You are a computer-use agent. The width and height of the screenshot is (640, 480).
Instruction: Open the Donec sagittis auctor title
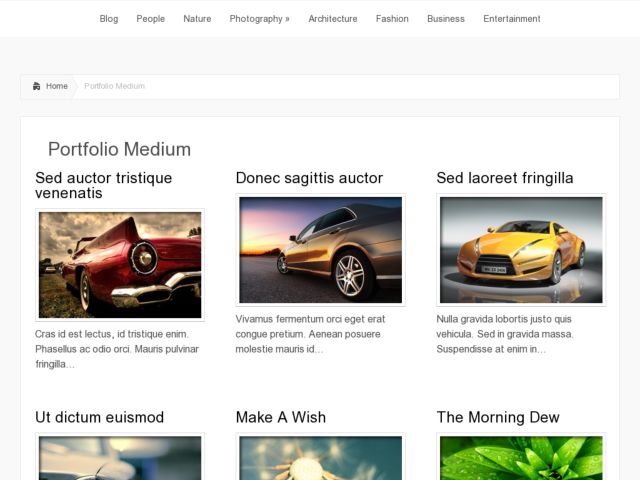pos(309,178)
